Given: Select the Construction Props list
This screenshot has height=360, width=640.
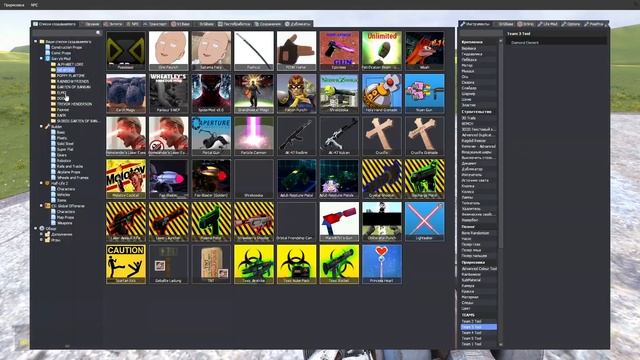Looking at the screenshot, I should pos(64,47).
